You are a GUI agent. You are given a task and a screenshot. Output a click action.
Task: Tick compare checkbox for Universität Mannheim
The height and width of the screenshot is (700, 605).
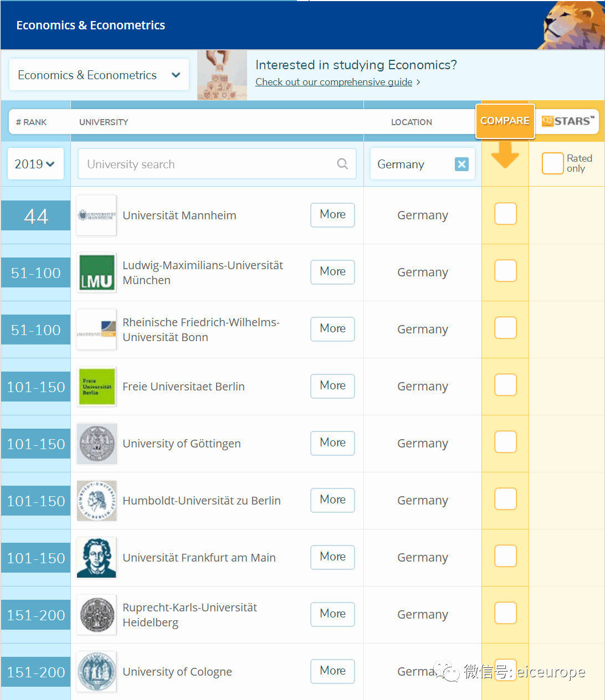505,214
